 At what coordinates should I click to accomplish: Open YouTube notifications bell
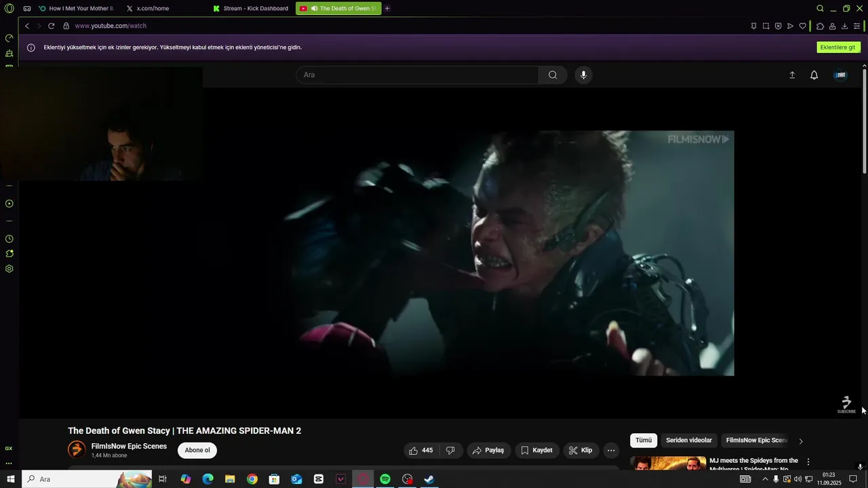click(x=814, y=75)
